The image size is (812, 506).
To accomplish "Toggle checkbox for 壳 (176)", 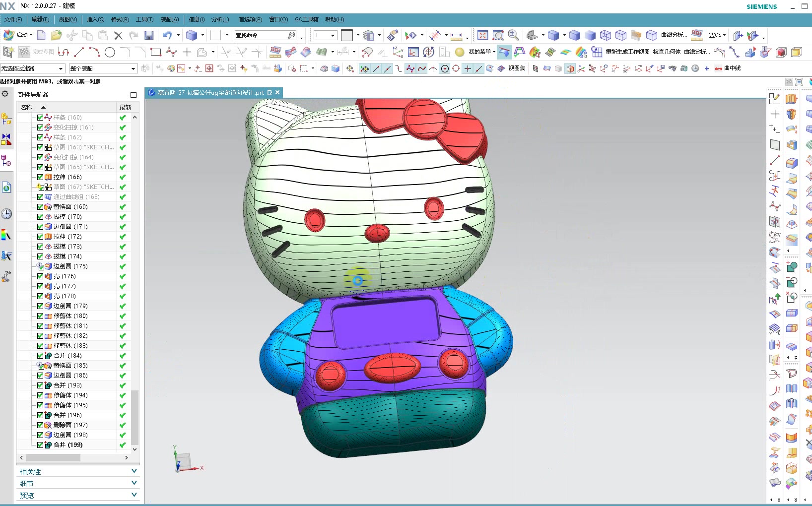I will click(x=40, y=276).
